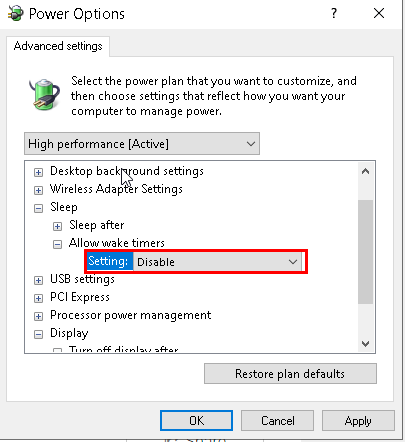Click the Apply button

[358, 421]
